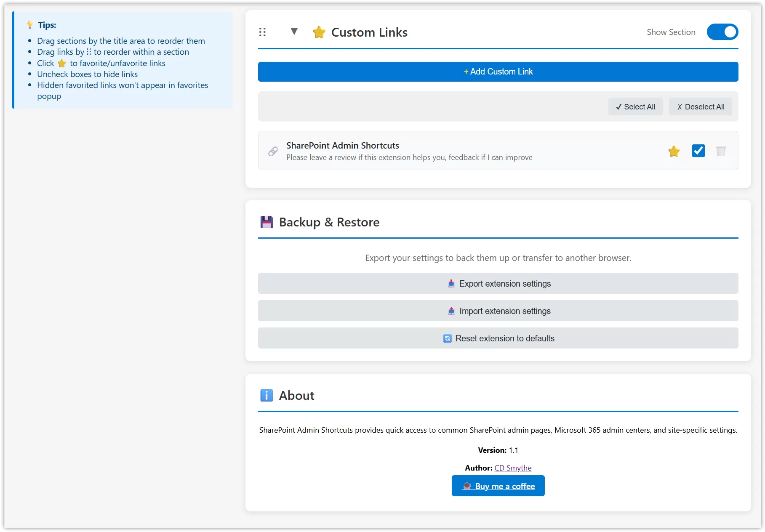This screenshot has height=532, width=765.
Task: Click the floppy disk icon beside Backup & Restore
Action: coord(267,222)
